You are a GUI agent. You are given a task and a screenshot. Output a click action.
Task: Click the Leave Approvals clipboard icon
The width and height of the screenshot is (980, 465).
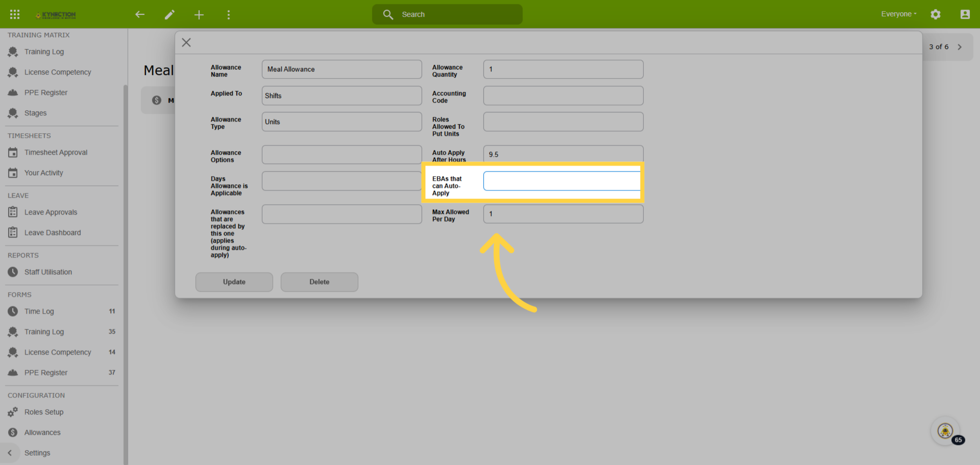click(x=13, y=212)
